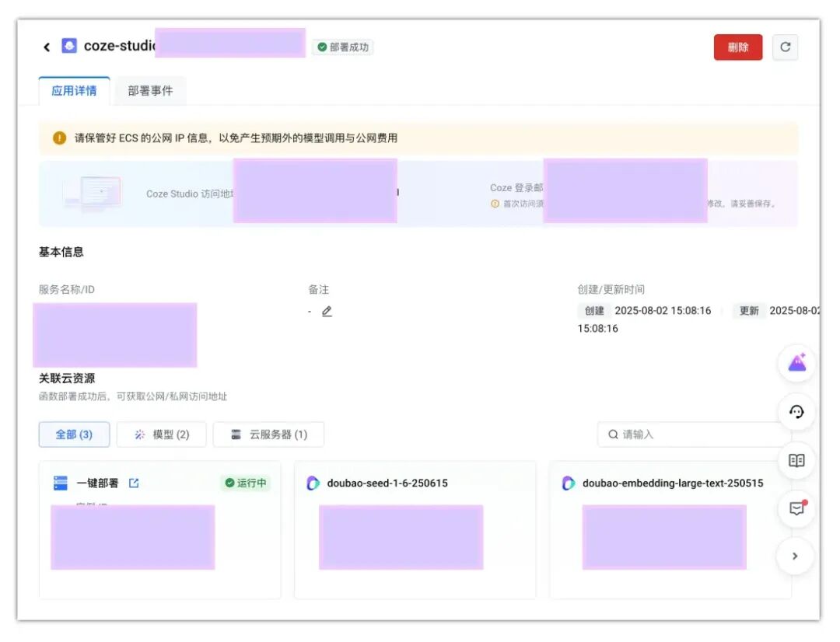Focus the 请输入 search field
The image size is (840, 642).
point(694,434)
